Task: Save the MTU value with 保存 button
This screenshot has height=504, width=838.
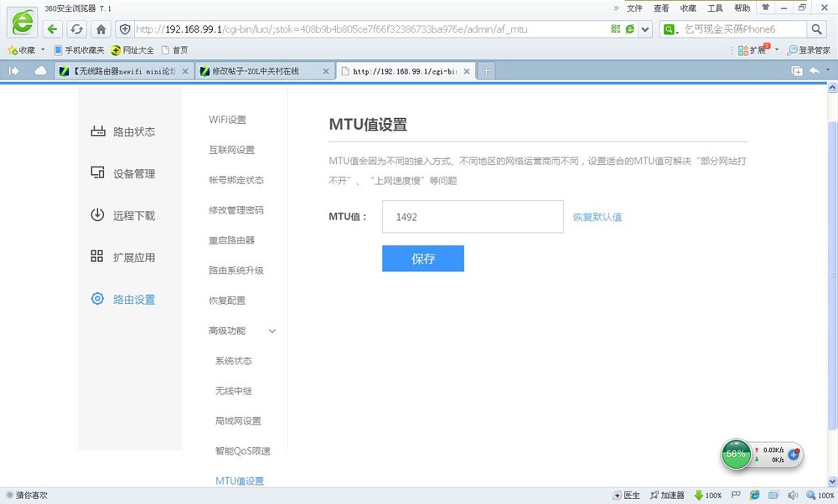Action: coord(422,259)
